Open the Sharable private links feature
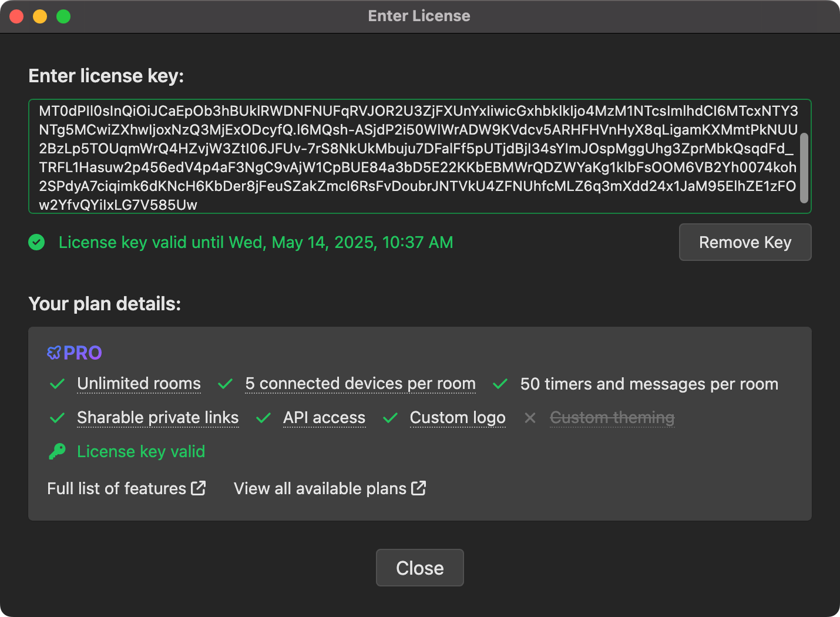Image resolution: width=840 pixels, height=617 pixels. click(x=157, y=418)
